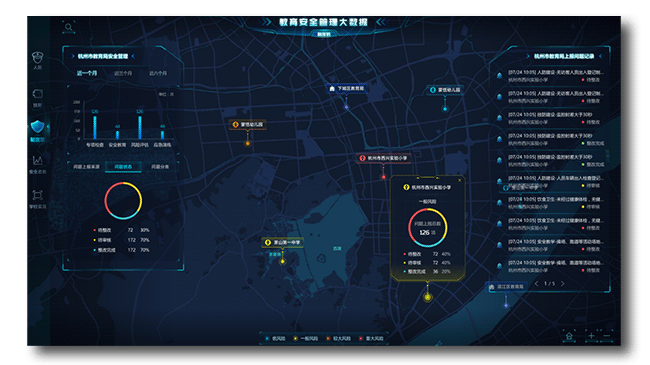Switch to the 近三个月 time tab
The height and width of the screenshot is (365, 650).
coord(123,73)
